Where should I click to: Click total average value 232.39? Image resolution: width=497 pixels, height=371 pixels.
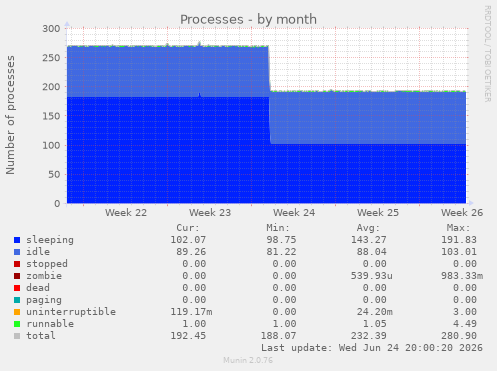tap(368, 336)
